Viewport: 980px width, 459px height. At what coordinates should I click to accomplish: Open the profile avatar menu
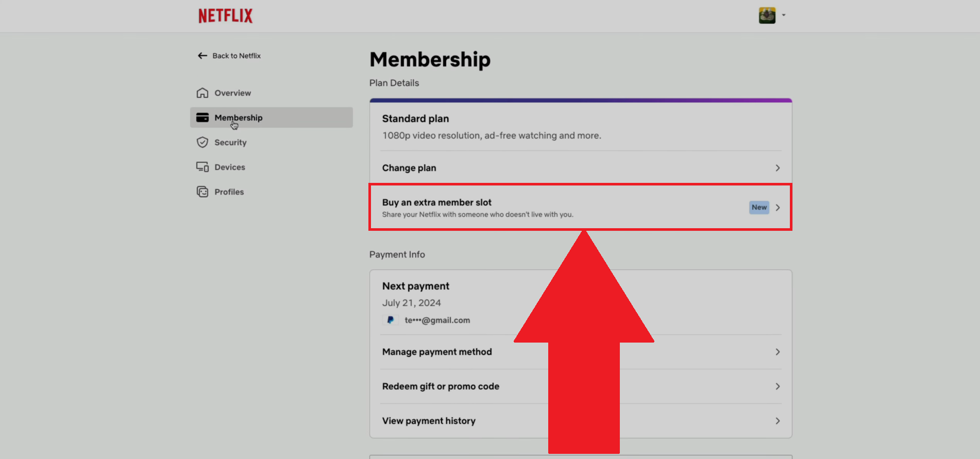(x=767, y=15)
